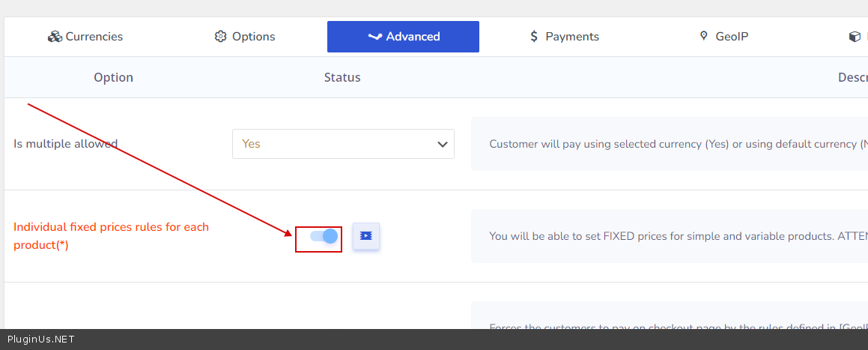Click the 'Is multiple allowed' option label
This screenshot has height=350, width=868.
click(x=66, y=144)
